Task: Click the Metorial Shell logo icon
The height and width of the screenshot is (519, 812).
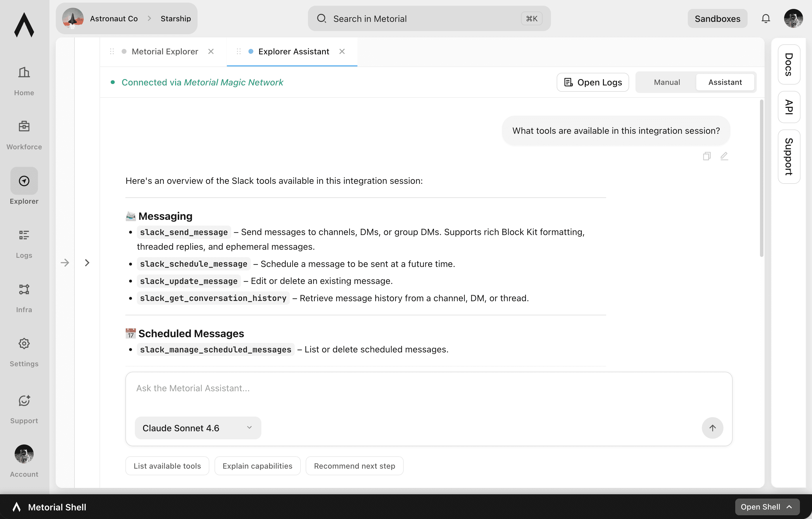Action: point(16,507)
